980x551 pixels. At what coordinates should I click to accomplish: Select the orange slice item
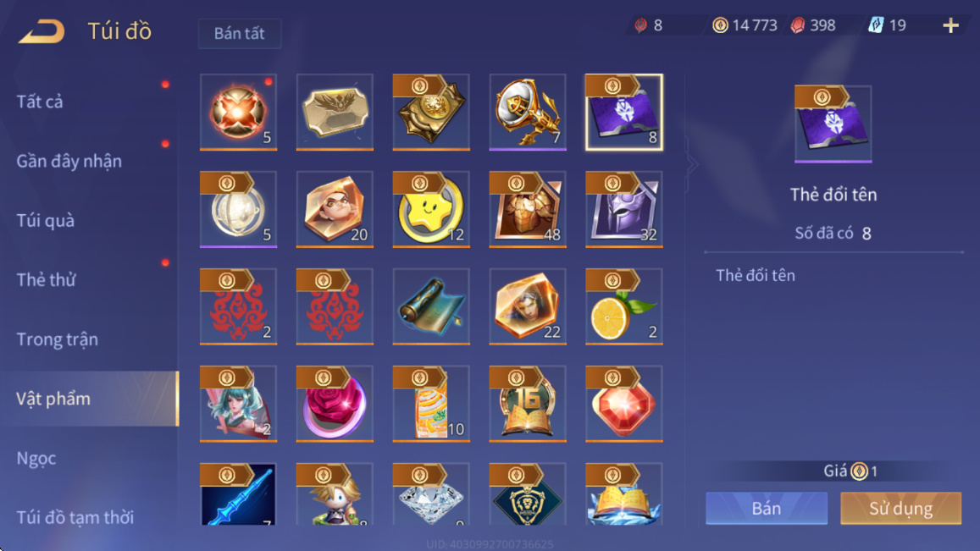click(623, 306)
